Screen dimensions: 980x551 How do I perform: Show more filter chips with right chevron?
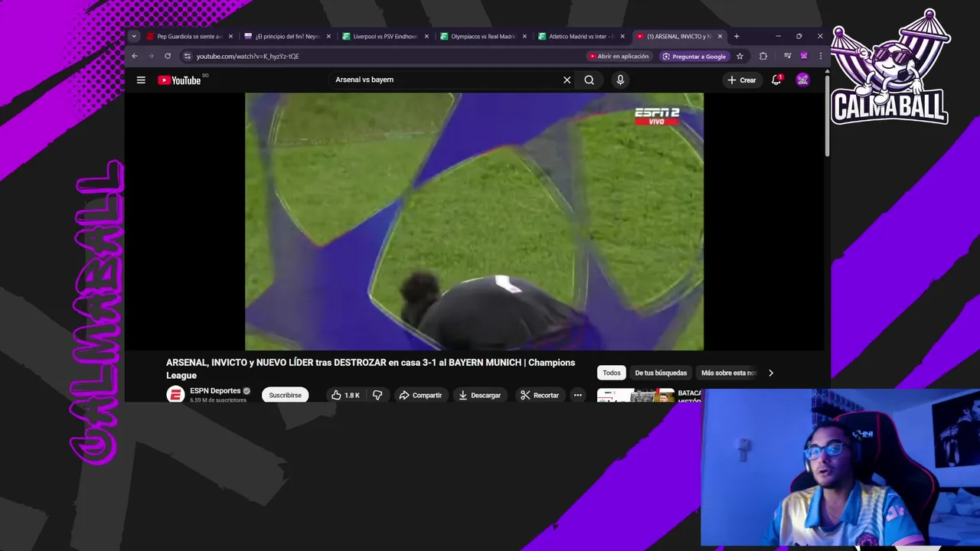[771, 373]
